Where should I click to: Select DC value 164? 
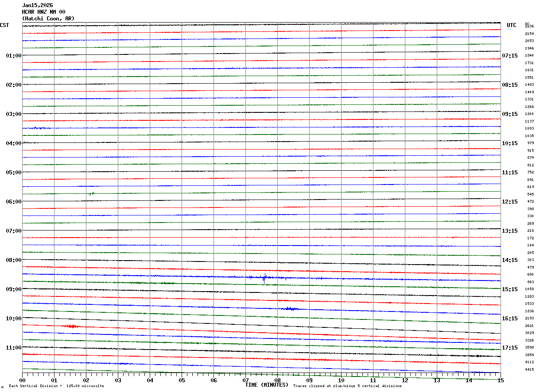[531, 246]
